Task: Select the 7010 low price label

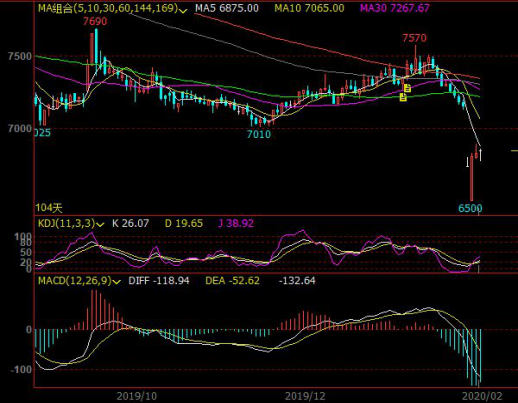Action: pos(259,134)
